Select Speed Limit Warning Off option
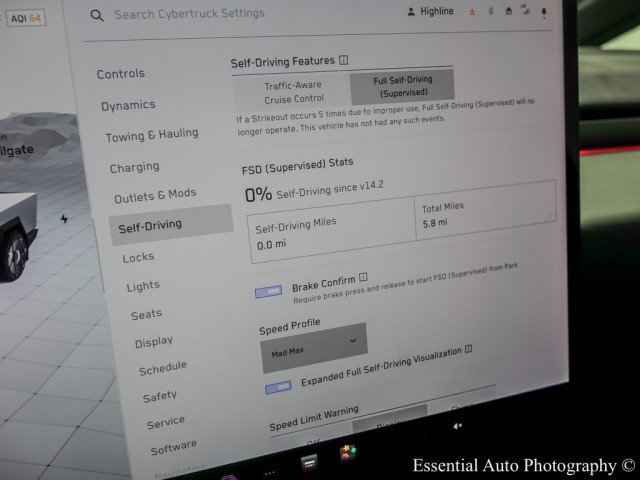The height and width of the screenshot is (480, 640). 312,441
